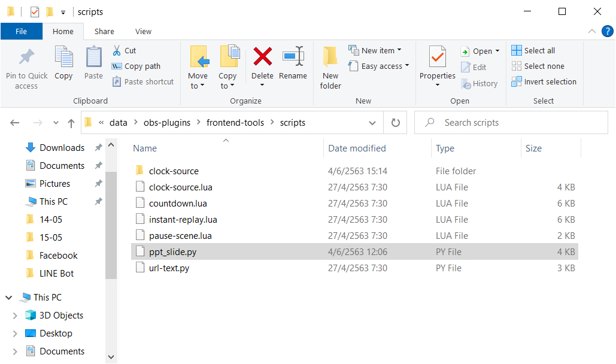
Task: Click Select all in the Select group
Action: [532, 50]
